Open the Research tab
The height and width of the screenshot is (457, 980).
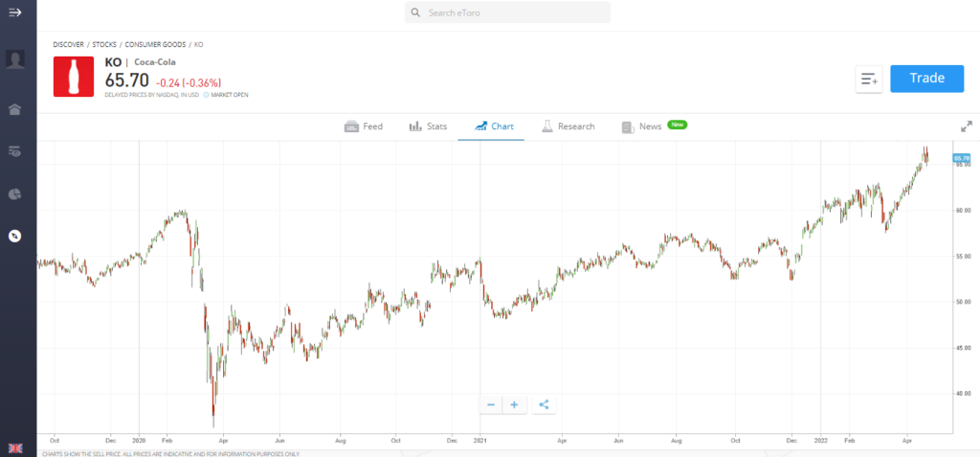pos(568,126)
